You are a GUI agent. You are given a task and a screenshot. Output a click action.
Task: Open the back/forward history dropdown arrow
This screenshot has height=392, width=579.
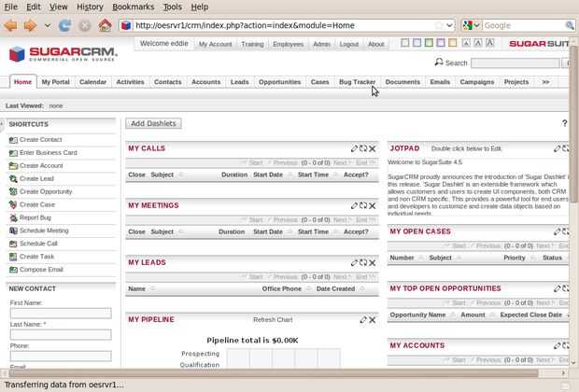[x=48, y=25]
